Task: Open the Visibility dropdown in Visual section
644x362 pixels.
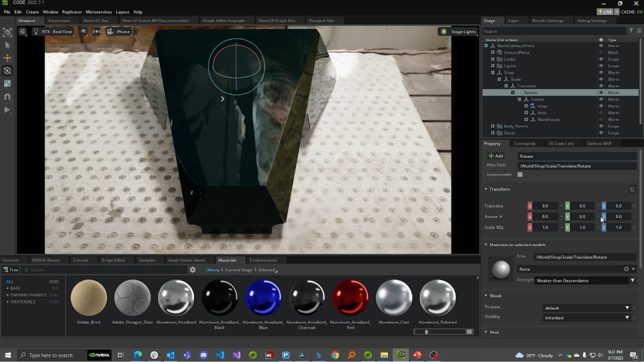Action: [585, 317]
